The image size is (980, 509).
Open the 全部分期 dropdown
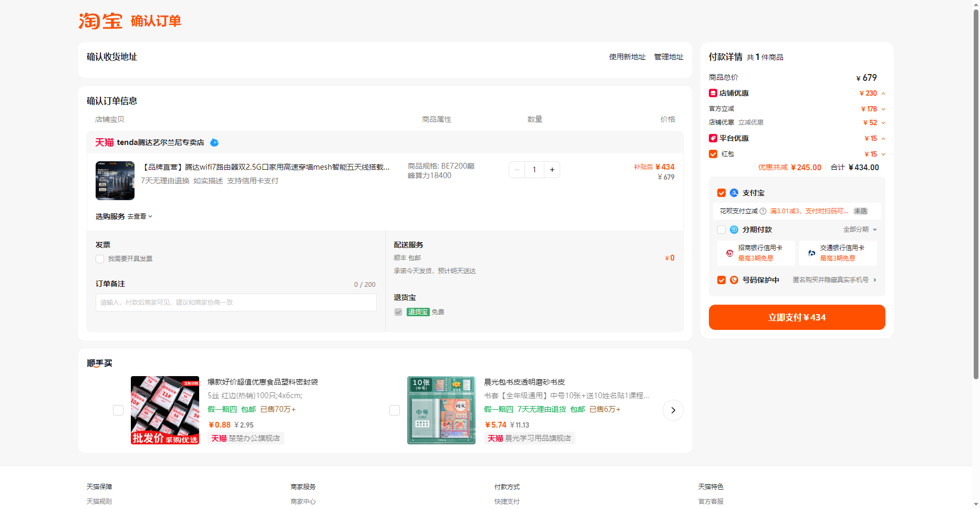(860, 230)
